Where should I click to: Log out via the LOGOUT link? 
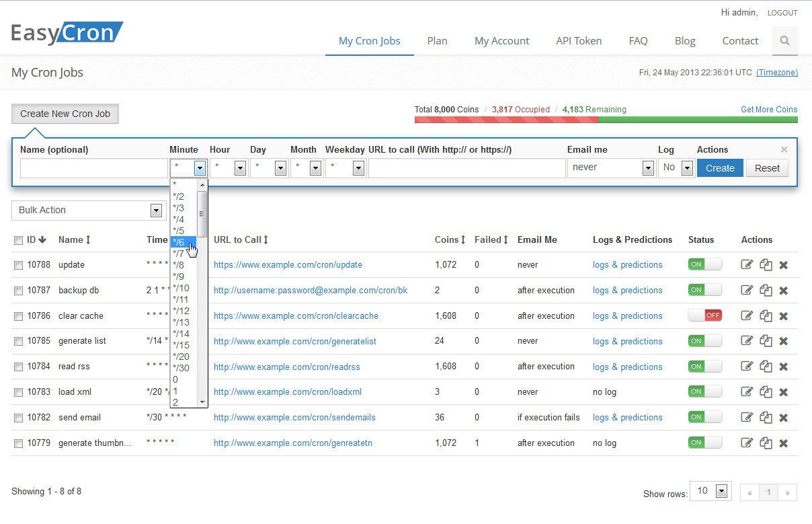click(x=782, y=13)
